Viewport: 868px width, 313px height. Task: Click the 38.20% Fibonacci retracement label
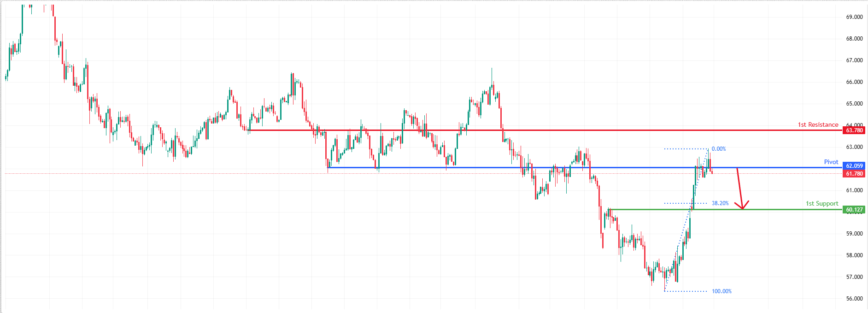click(720, 203)
